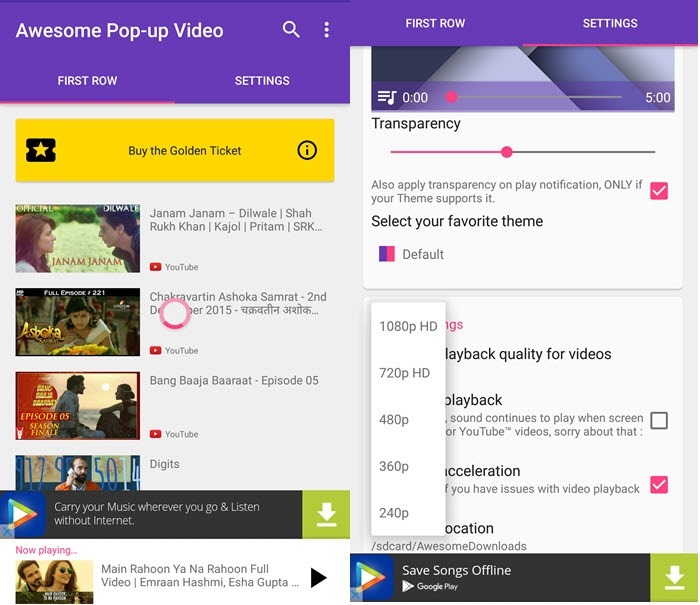Click the Default theme color swatch
This screenshot has width=700, height=605.
point(387,254)
